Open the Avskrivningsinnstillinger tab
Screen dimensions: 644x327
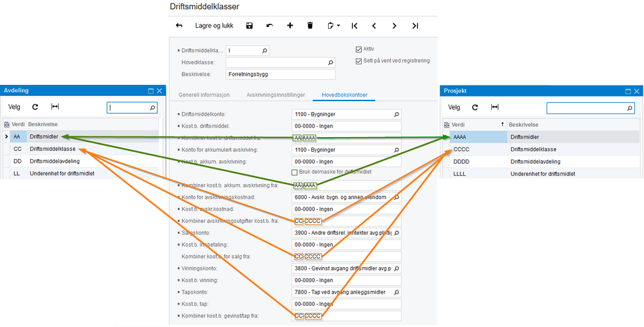pyautogui.click(x=275, y=95)
